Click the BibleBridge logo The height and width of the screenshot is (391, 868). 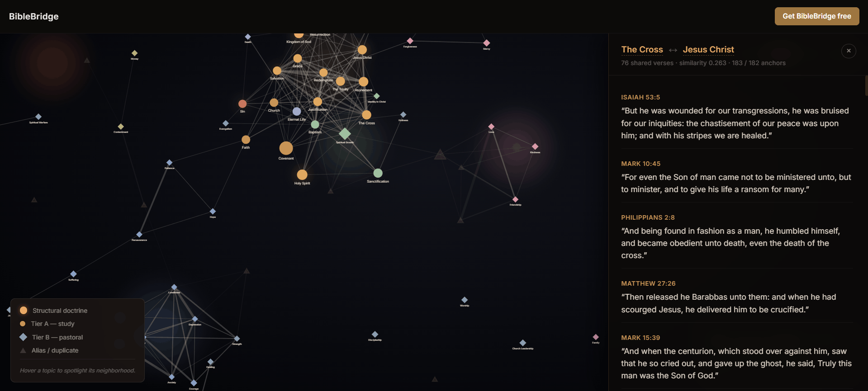tap(34, 16)
